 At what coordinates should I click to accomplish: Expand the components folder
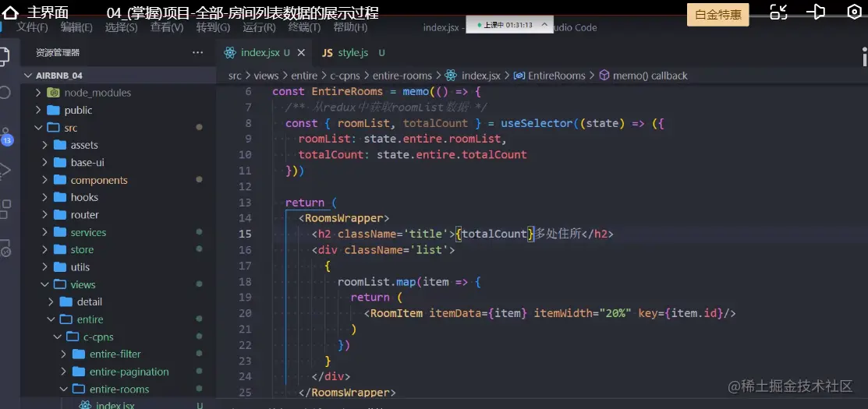pos(45,180)
